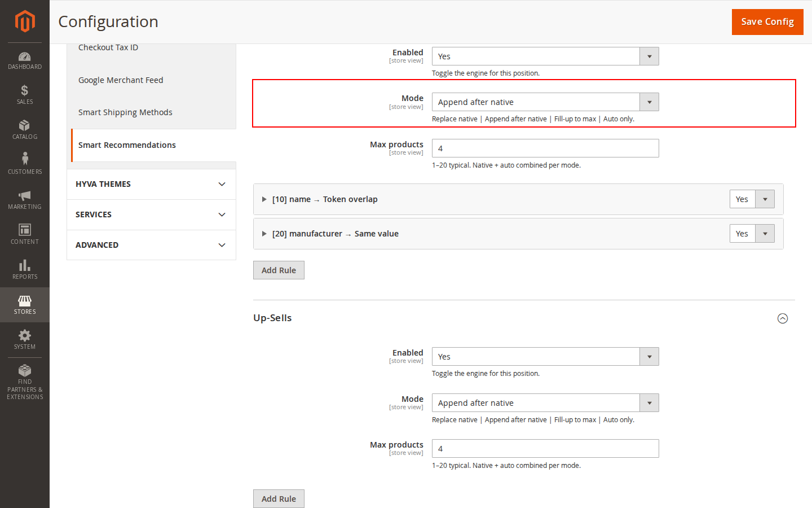Viewport: 812px width, 508px height.
Task: Open the Stores menu
Action: [x=25, y=305]
